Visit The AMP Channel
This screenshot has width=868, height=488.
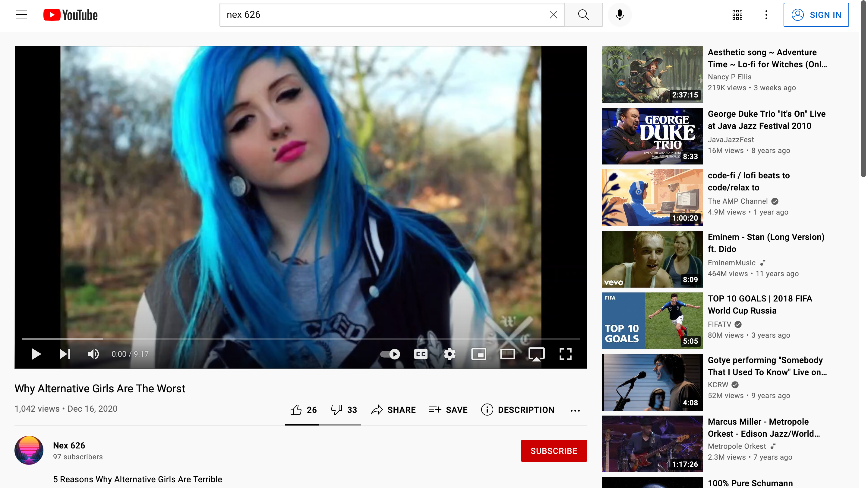(x=737, y=201)
